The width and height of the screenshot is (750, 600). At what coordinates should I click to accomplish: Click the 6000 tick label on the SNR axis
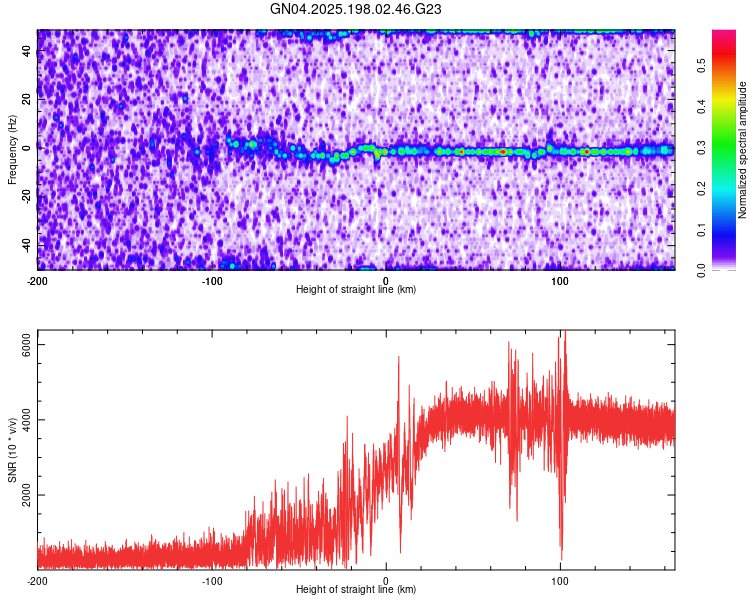[26, 344]
